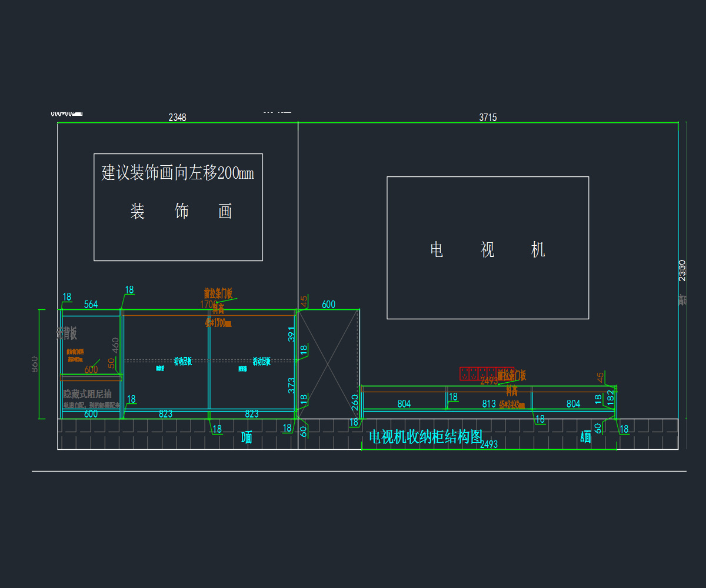
Task: Select the 2348 dimension text
Action: click(x=177, y=117)
